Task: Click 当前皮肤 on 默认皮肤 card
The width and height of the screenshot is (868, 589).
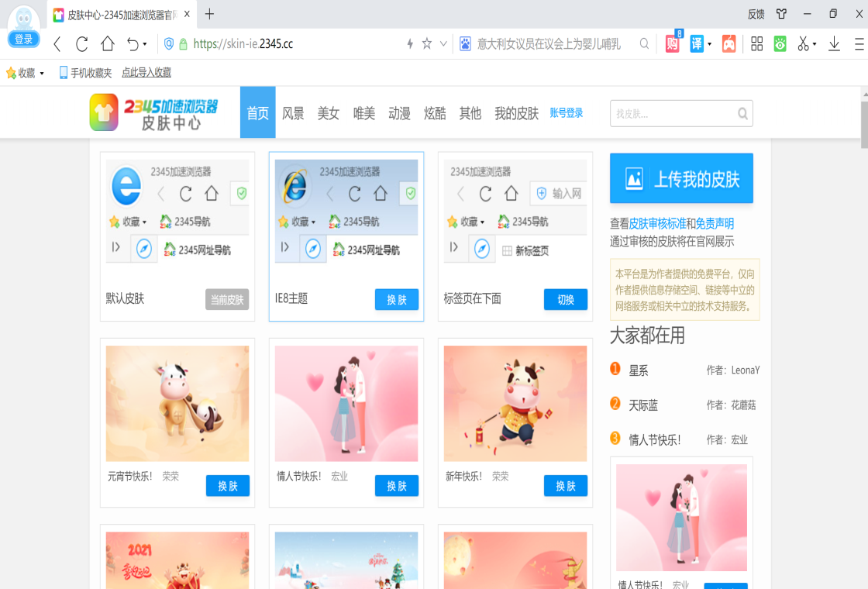Action: (227, 299)
